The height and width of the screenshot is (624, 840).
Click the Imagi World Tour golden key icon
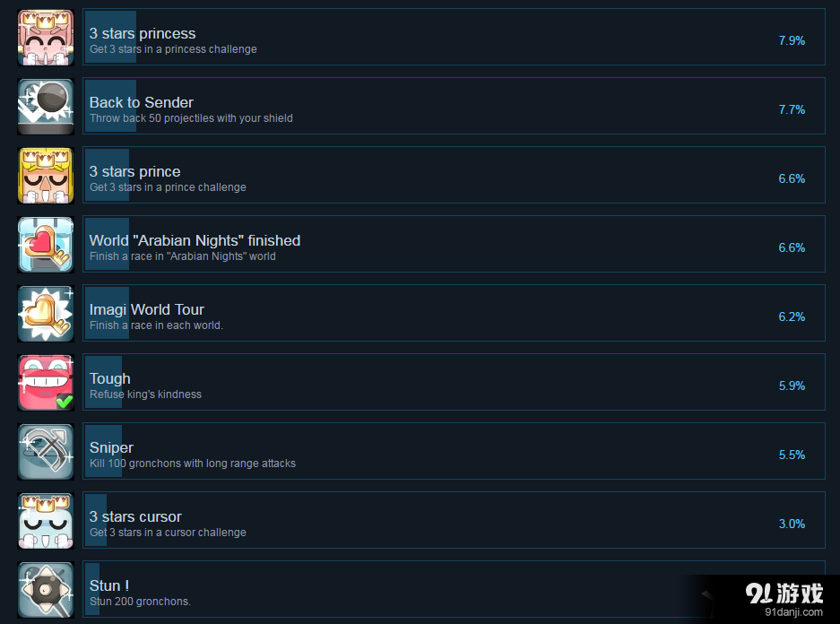(46, 314)
